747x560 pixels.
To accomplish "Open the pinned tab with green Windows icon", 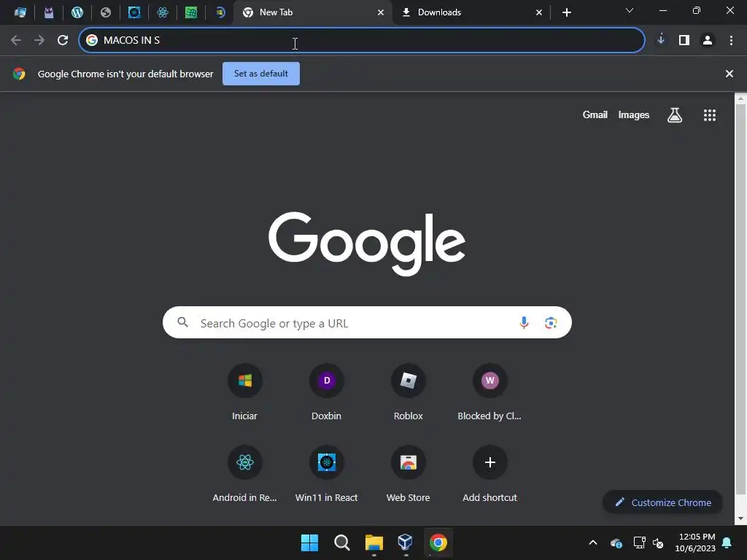I will coord(191,12).
